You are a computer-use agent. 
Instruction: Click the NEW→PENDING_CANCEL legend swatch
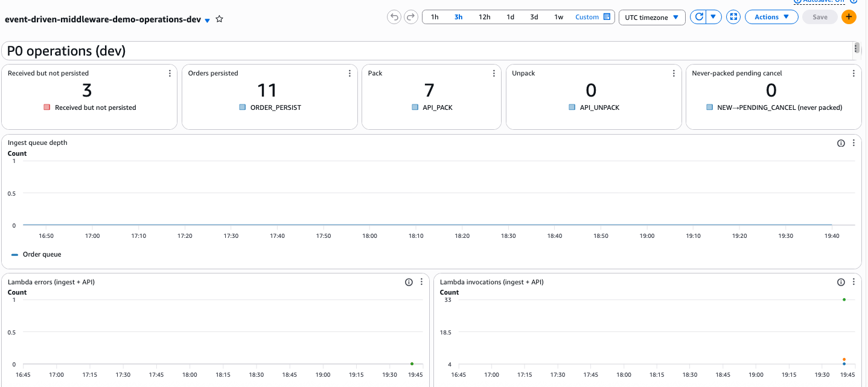pyautogui.click(x=710, y=107)
